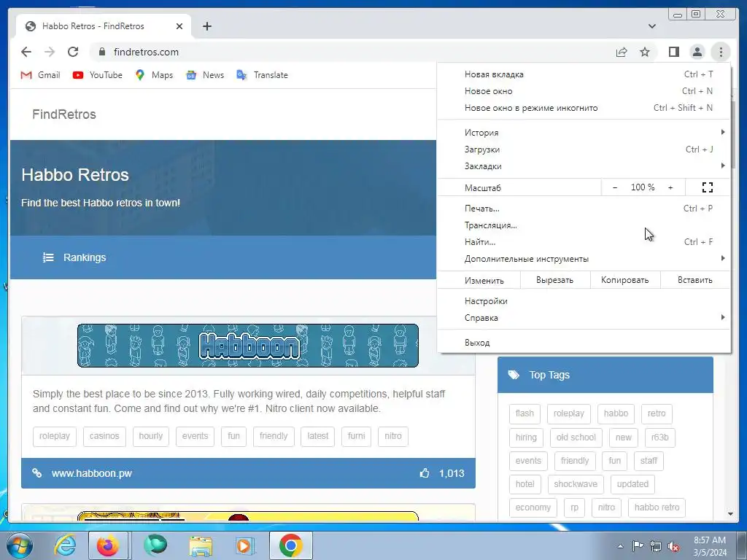Open Новое окно в режиме инкогнито

[584, 108]
